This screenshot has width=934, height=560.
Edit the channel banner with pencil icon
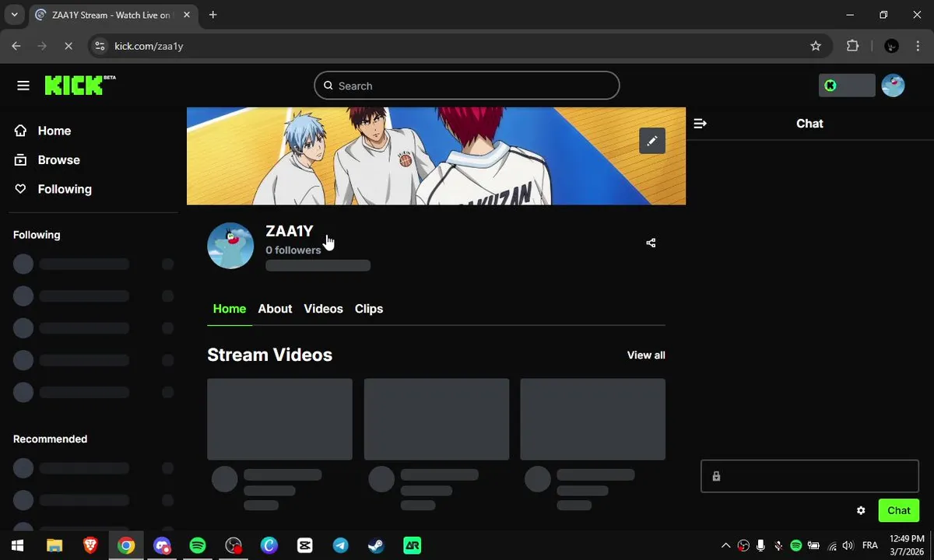(x=652, y=141)
